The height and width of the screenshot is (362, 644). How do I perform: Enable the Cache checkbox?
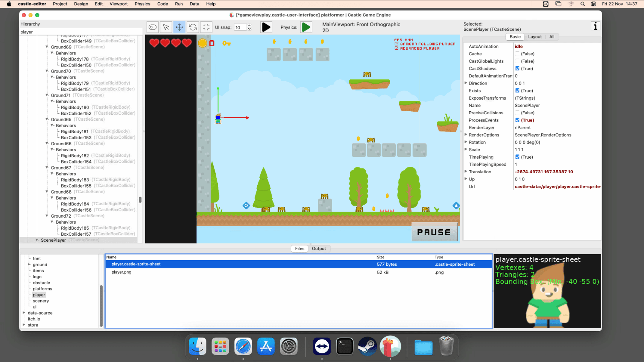click(x=518, y=54)
